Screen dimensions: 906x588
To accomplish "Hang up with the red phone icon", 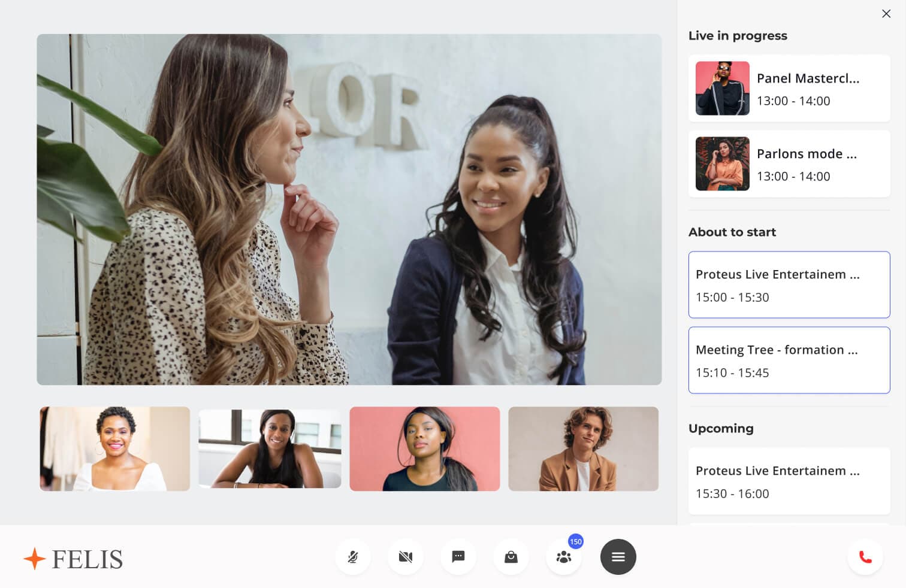I will [865, 557].
